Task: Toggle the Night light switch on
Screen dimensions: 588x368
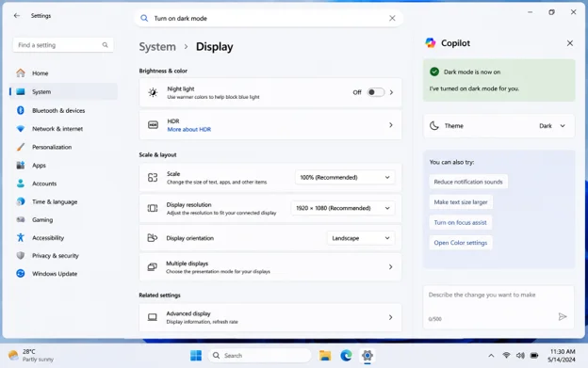Action: click(x=376, y=92)
